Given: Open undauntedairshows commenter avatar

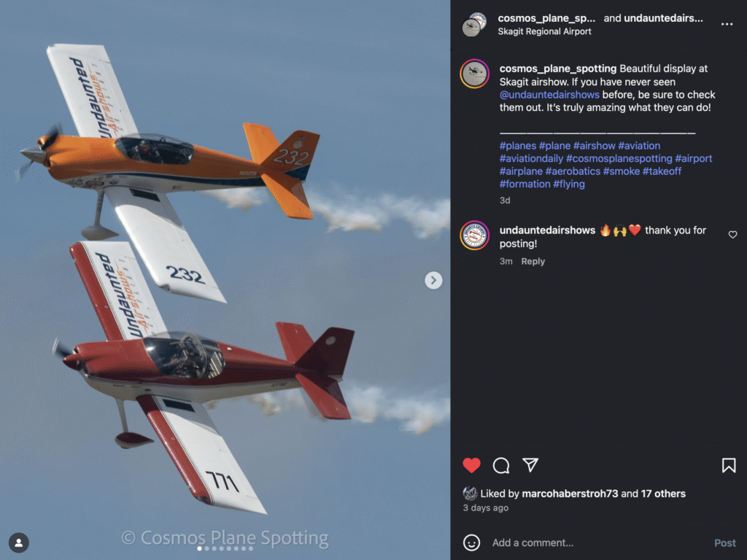Looking at the screenshot, I should pyautogui.click(x=474, y=236).
